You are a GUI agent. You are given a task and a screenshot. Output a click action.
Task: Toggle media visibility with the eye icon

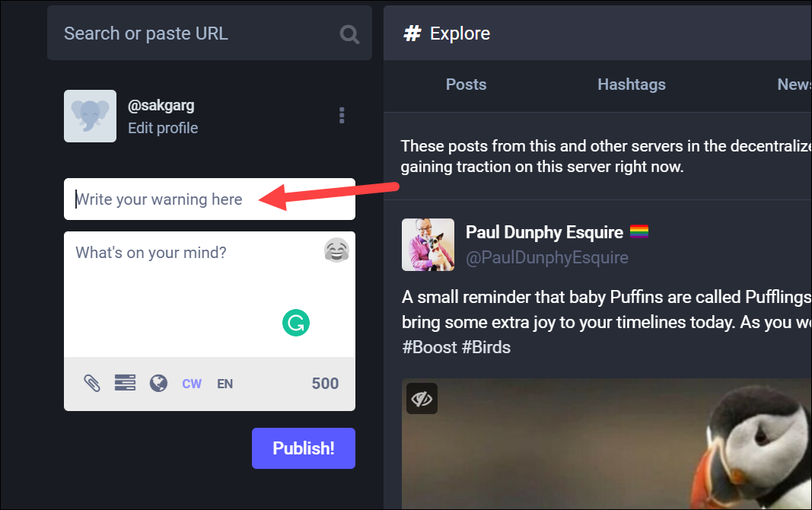(x=422, y=399)
